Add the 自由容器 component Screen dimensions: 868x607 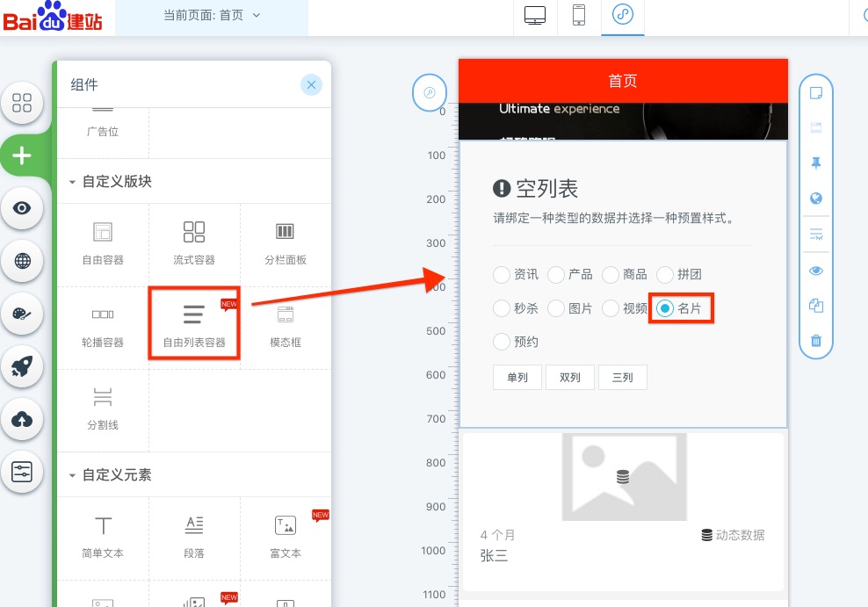103,244
